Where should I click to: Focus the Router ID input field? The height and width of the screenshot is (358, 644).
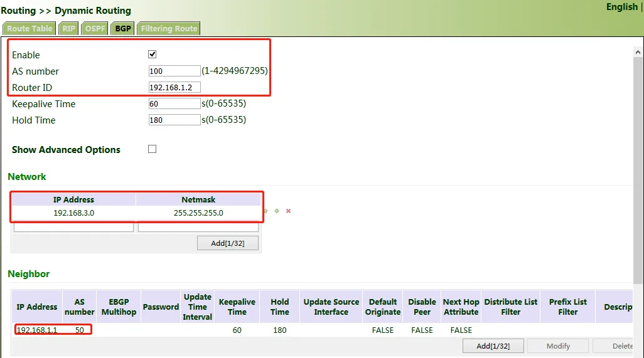coord(174,87)
